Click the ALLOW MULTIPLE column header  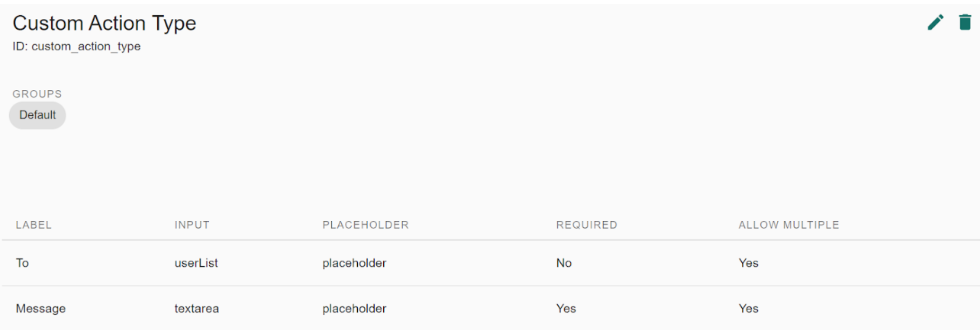click(x=788, y=225)
